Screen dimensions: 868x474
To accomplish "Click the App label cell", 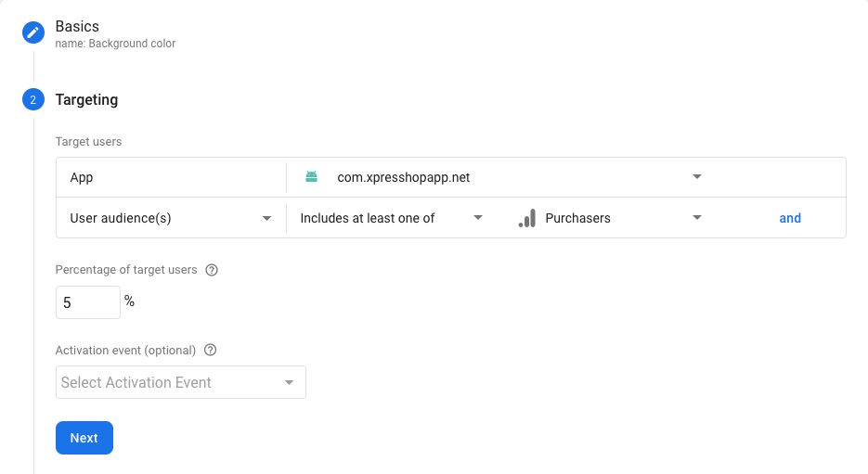I will (x=82, y=177).
